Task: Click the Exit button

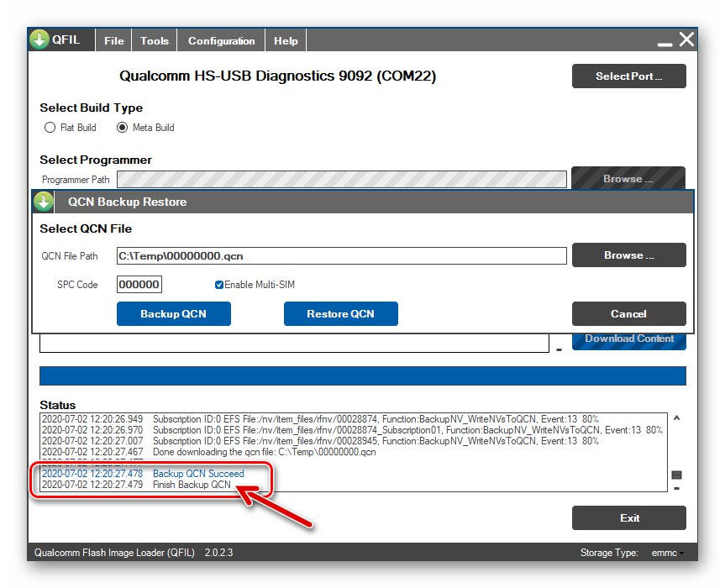Action: tap(629, 517)
